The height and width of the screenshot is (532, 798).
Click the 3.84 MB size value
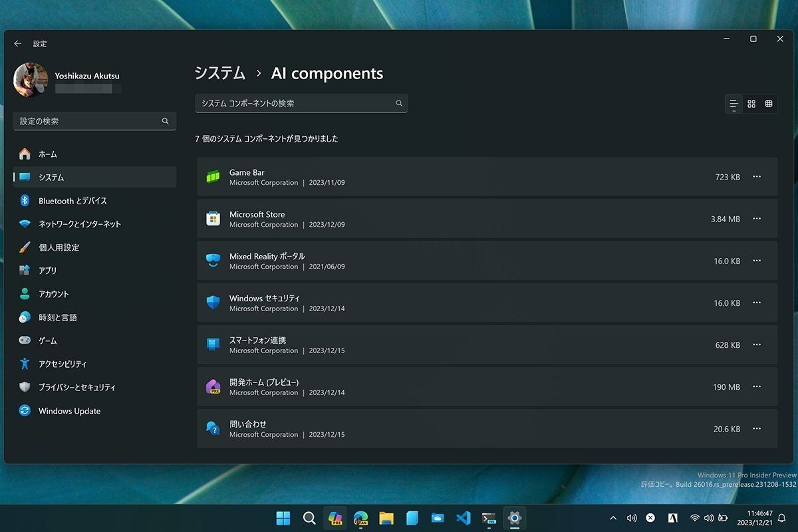726,219
